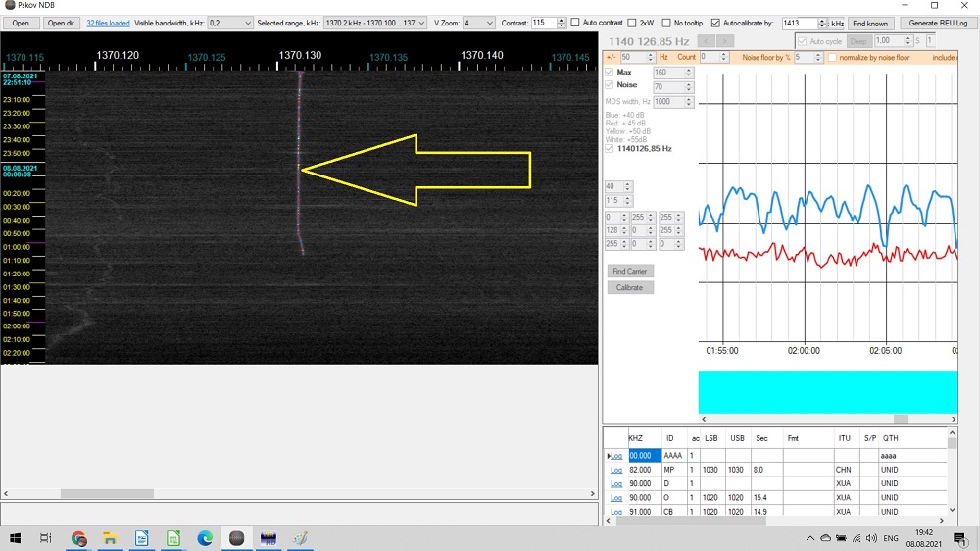Open Chrome from the taskbar
This screenshot has height=551, width=980.
coord(79,538)
